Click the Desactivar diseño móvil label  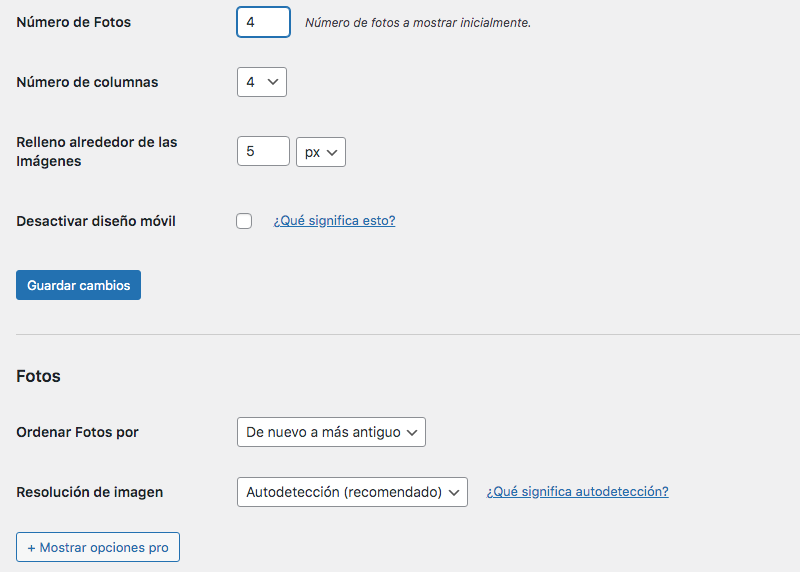tap(96, 221)
